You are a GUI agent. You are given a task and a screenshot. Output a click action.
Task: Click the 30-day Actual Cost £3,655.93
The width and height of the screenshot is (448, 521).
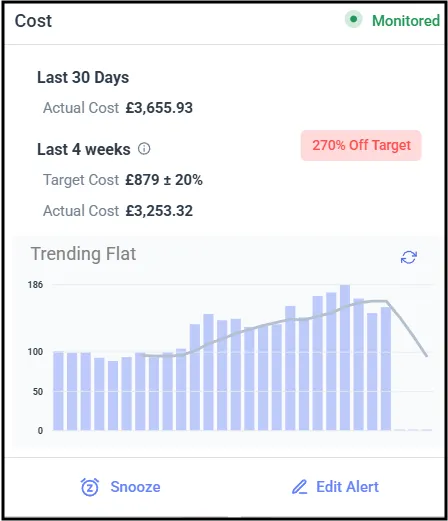point(159,108)
